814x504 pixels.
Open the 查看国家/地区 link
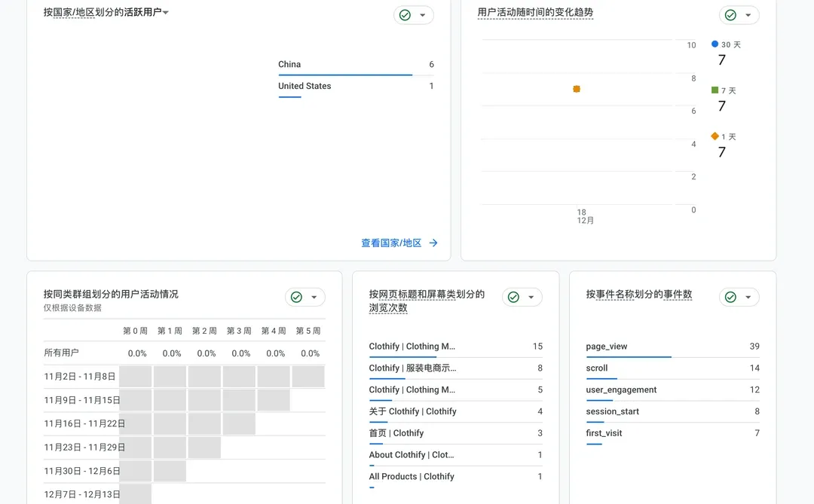[391, 243]
